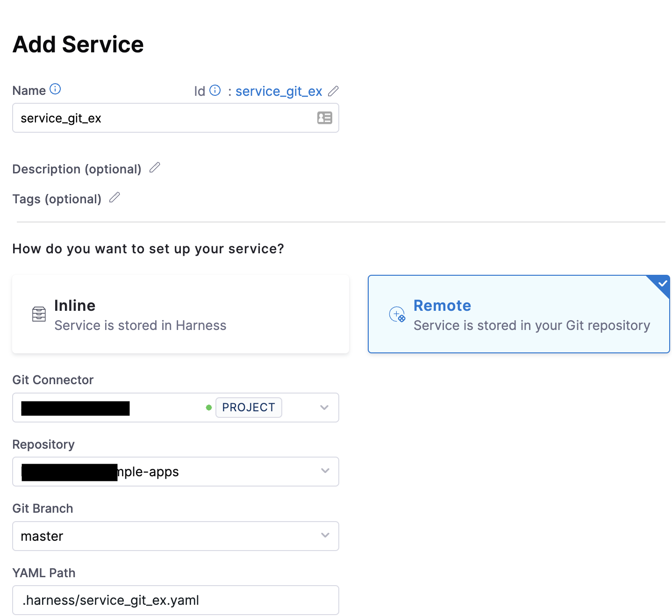
Task: Click the info icon beside Id
Action: click(x=215, y=90)
